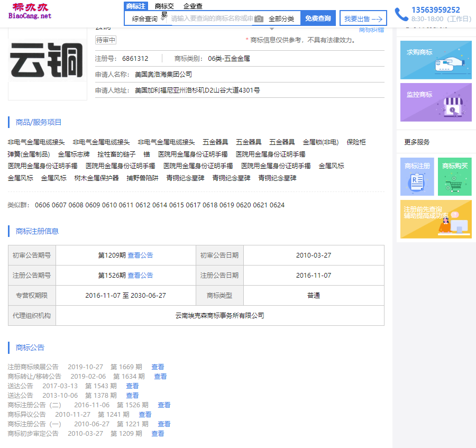
Task: Click the agency name 云南埃克森商标事务所有限公司
Action: (x=220, y=316)
